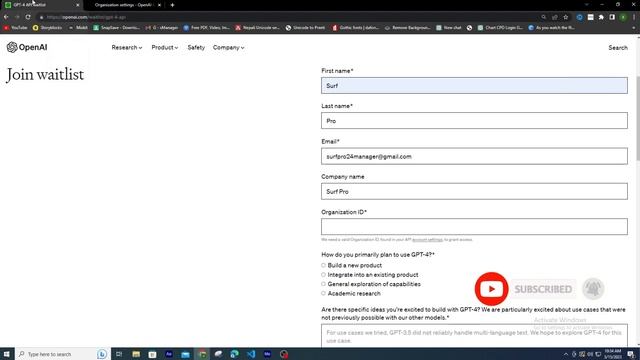Click the SUBSCRIBED button overlay
The height and width of the screenshot is (360, 640).
pyautogui.click(x=543, y=289)
